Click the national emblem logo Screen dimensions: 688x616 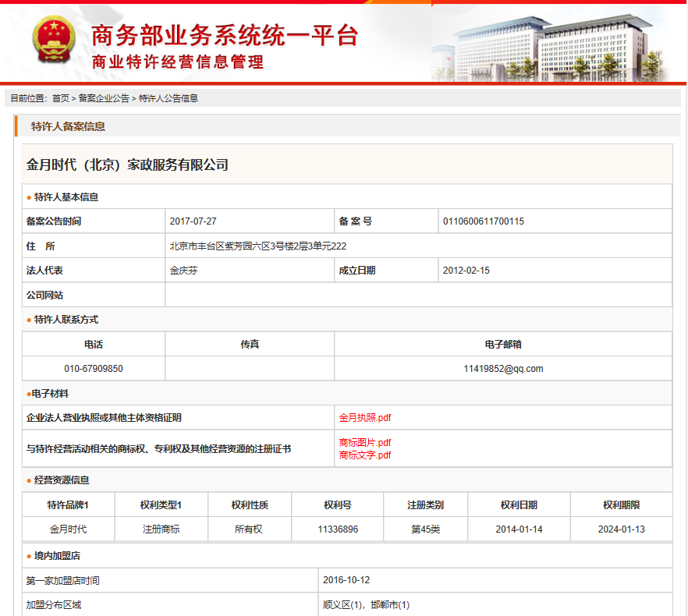pos(54,40)
